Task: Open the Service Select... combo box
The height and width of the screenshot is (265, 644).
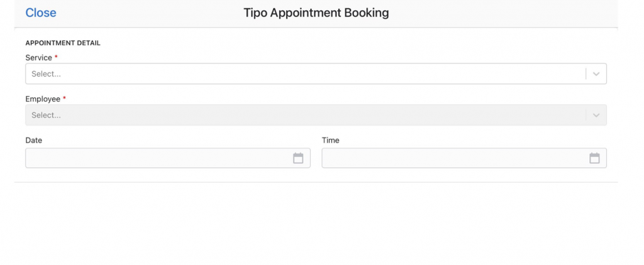Action: click(x=316, y=74)
